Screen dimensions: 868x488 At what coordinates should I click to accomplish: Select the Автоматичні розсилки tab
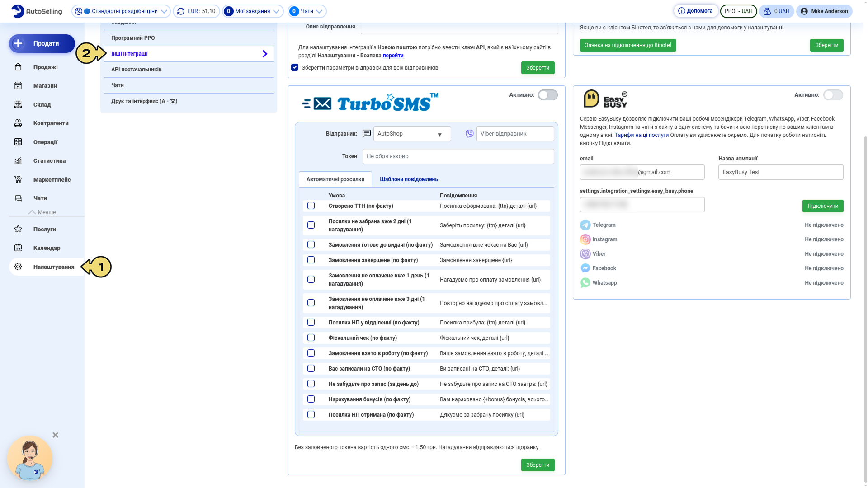[335, 179]
